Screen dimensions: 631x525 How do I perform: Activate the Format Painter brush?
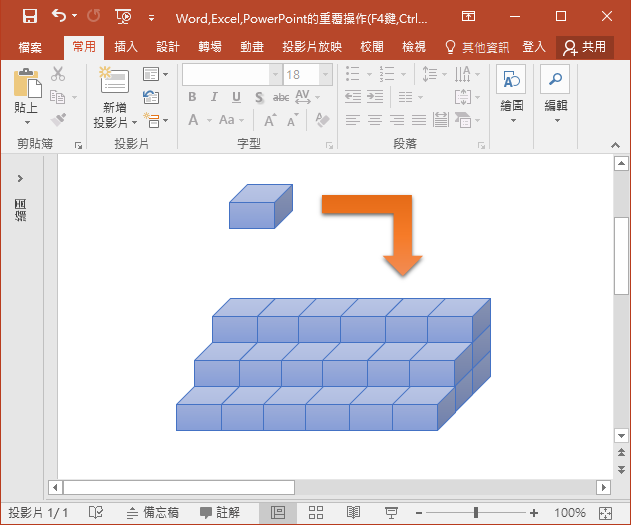[59, 119]
